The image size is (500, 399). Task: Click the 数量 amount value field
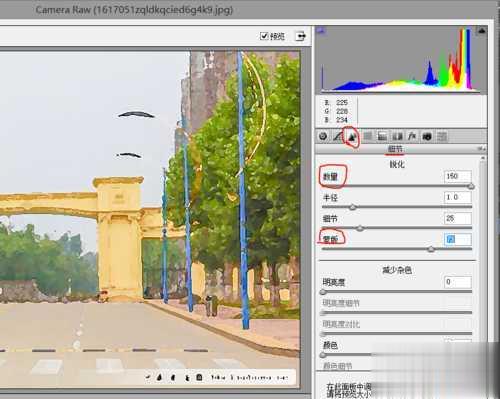[x=458, y=176]
